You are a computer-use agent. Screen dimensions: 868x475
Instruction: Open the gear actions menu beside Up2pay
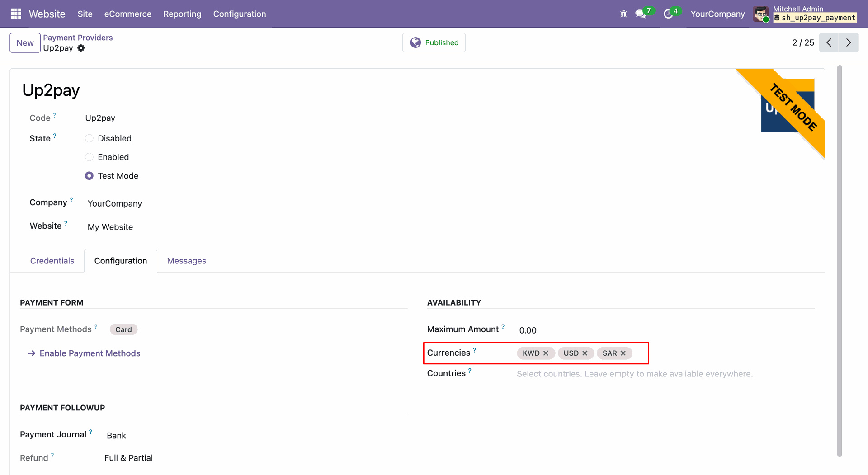pyautogui.click(x=81, y=48)
